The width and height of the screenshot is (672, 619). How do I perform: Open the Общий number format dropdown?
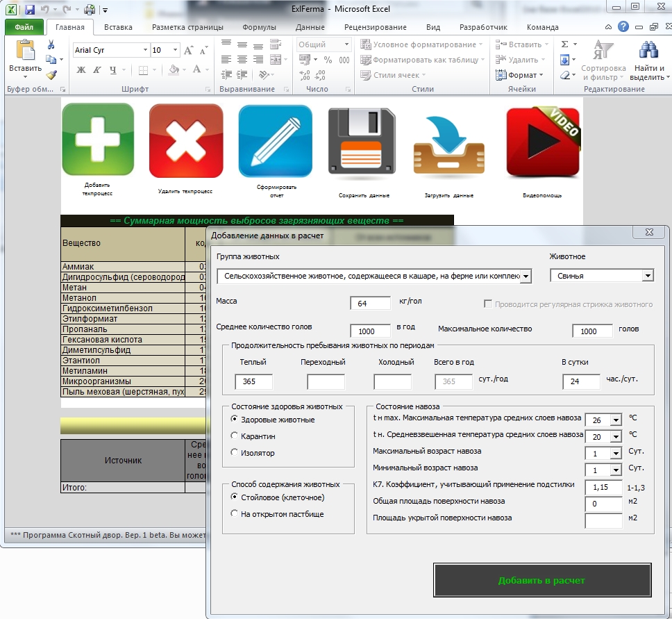click(346, 44)
